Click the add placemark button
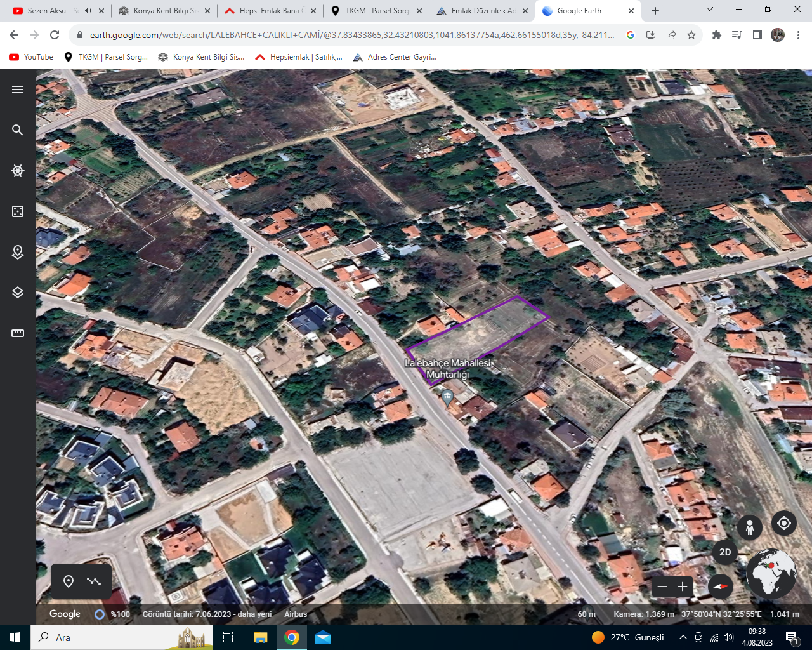The image size is (812, 650). pyautogui.click(x=69, y=581)
